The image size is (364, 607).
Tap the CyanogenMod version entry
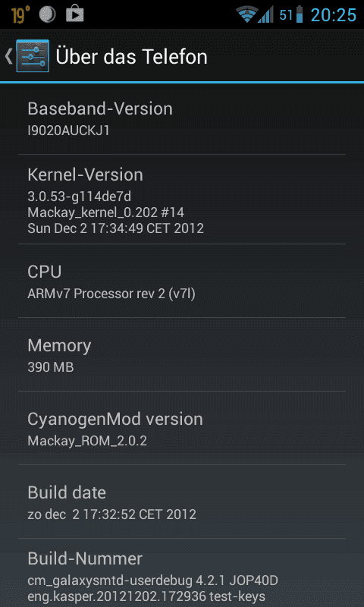coord(182,428)
